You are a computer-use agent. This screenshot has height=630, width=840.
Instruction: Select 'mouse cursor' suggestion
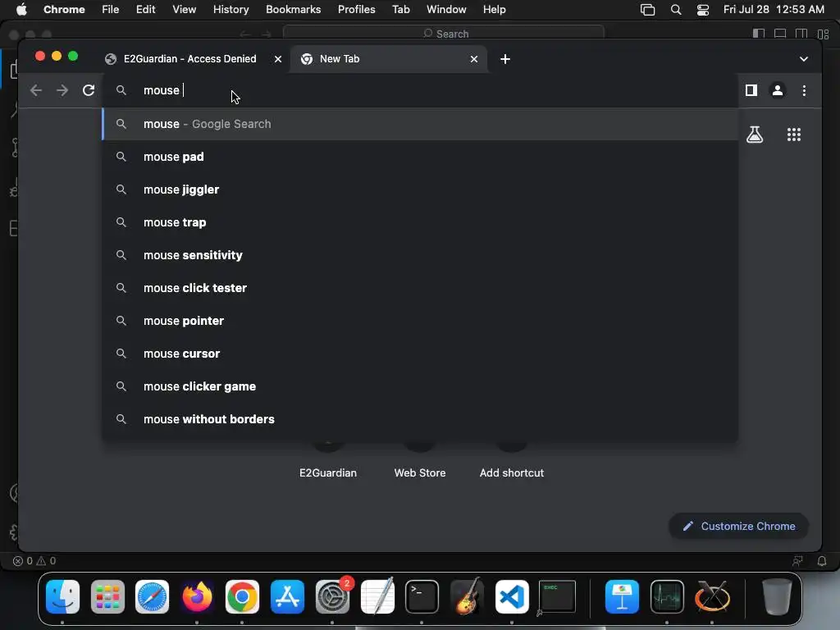420,354
